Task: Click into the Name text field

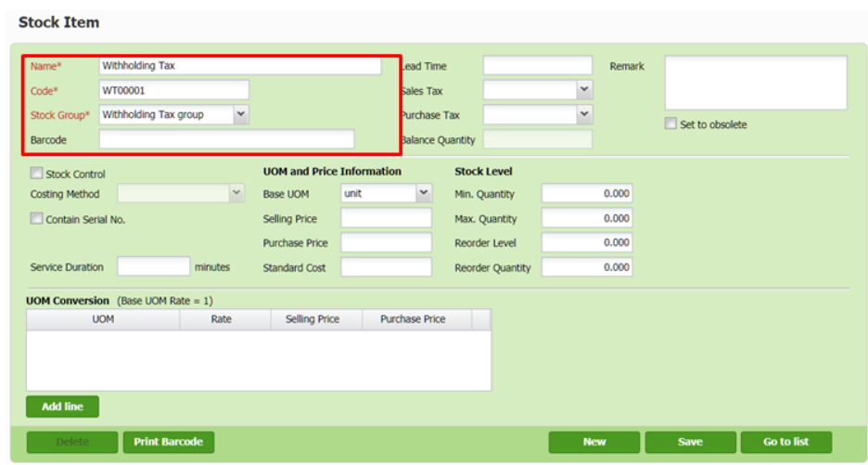Action: (x=239, y=66)
